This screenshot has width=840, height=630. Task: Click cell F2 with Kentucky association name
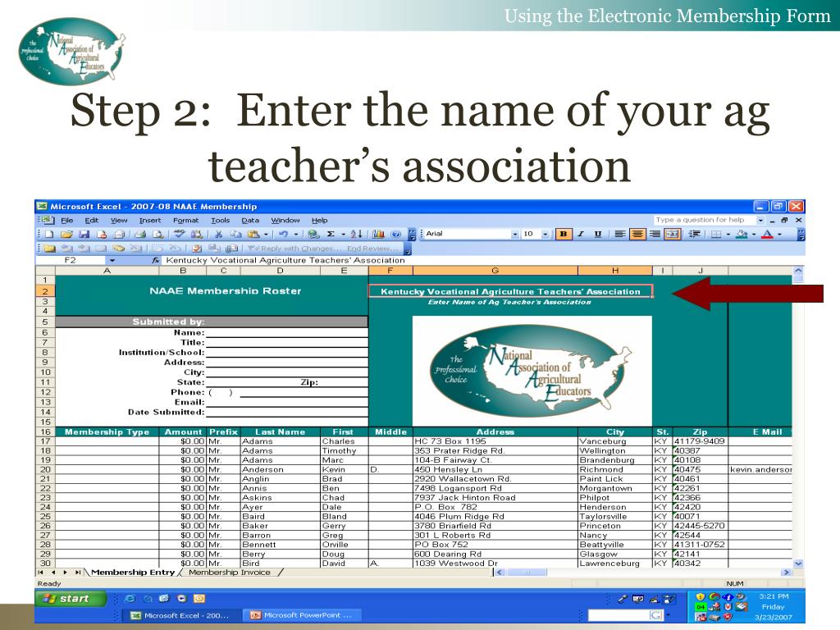pyautogui.click(x=510, y=291)
